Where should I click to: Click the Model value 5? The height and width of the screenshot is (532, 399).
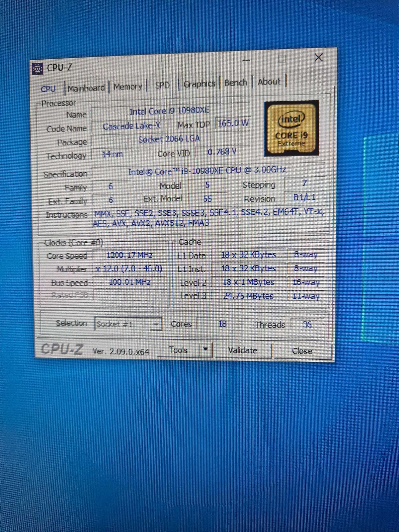[x=207, y=185]
